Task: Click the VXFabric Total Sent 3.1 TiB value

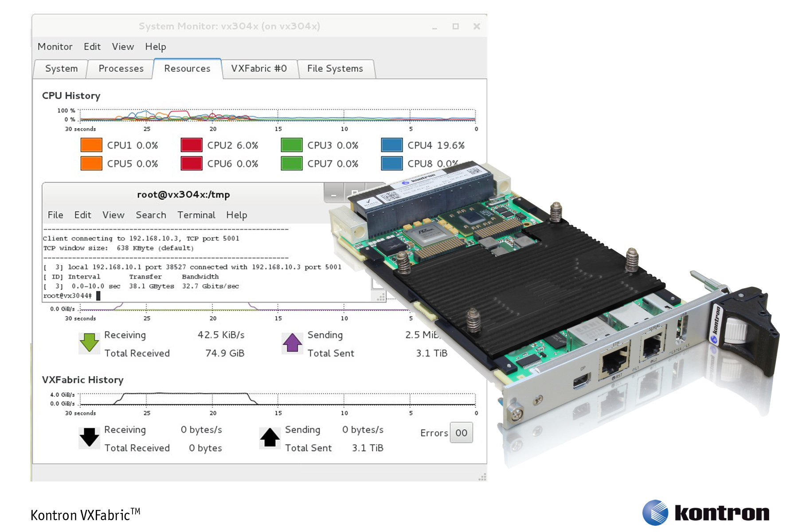Action: click(x=368, y=448)
